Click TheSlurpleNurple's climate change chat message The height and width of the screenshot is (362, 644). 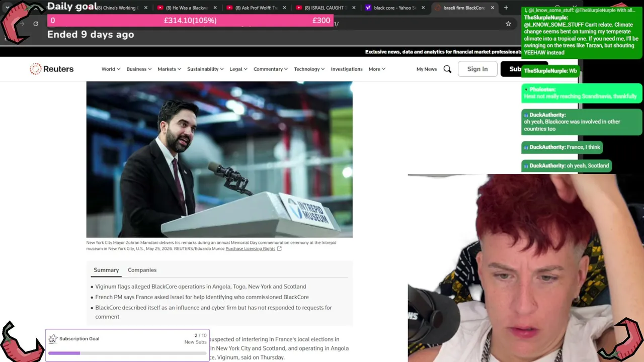582,35
